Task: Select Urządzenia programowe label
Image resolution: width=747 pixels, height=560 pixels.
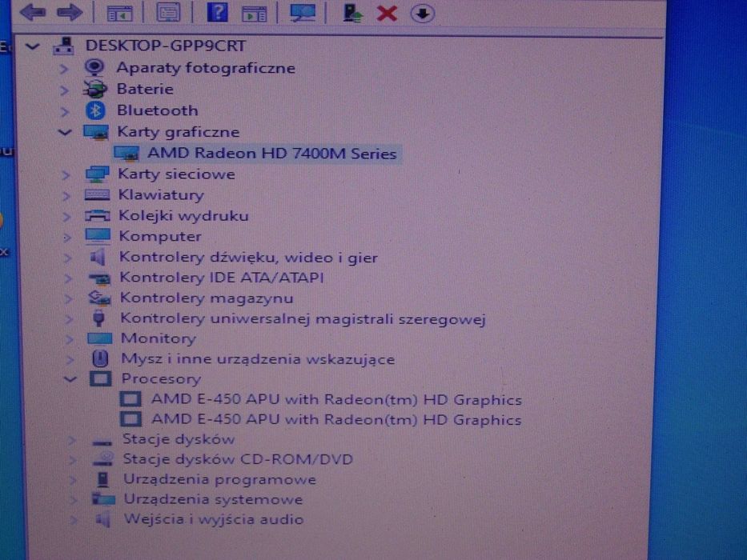Action: click(x=219, y=479)
